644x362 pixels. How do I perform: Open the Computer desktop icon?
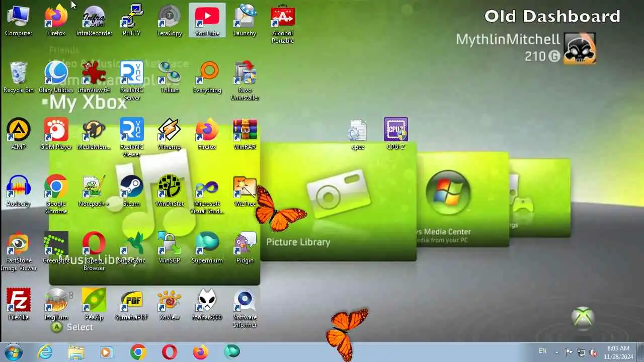(19, 21)
